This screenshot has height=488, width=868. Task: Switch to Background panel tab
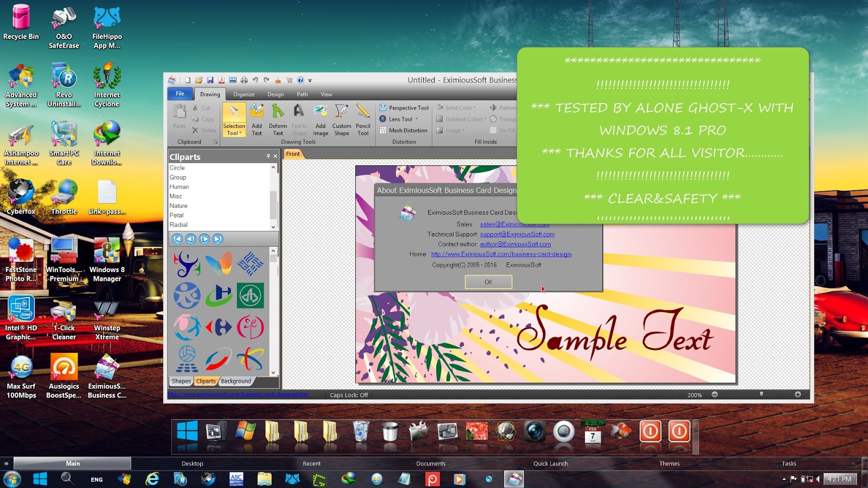236,381
